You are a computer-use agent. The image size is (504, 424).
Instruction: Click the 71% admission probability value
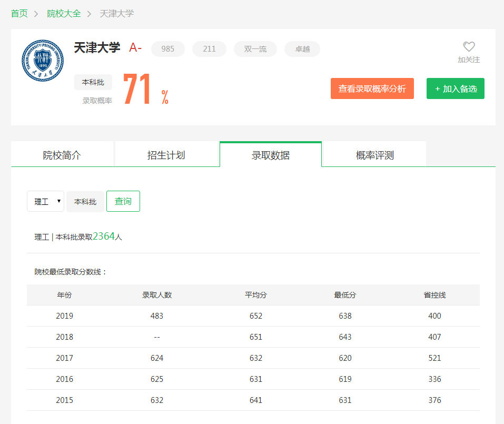click(146, 89)
